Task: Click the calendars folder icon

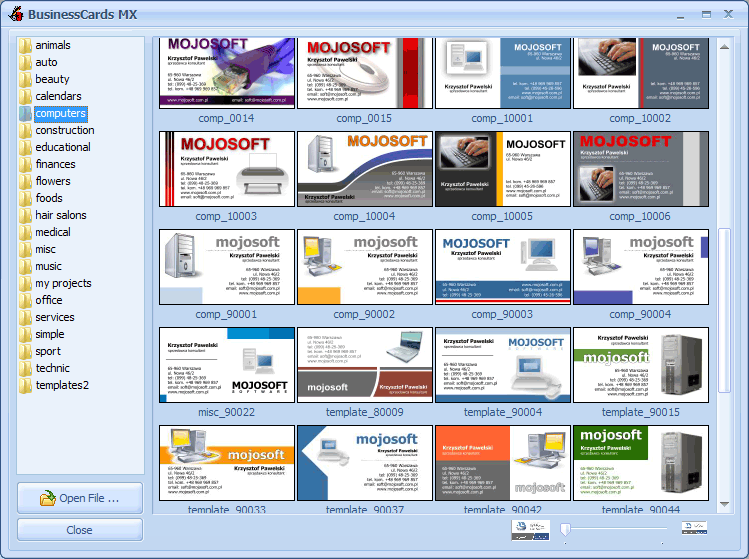Action: (25, 97)
